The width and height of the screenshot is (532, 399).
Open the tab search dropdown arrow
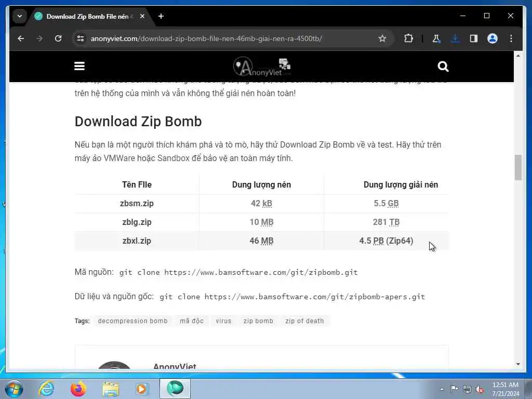(20, 16)
